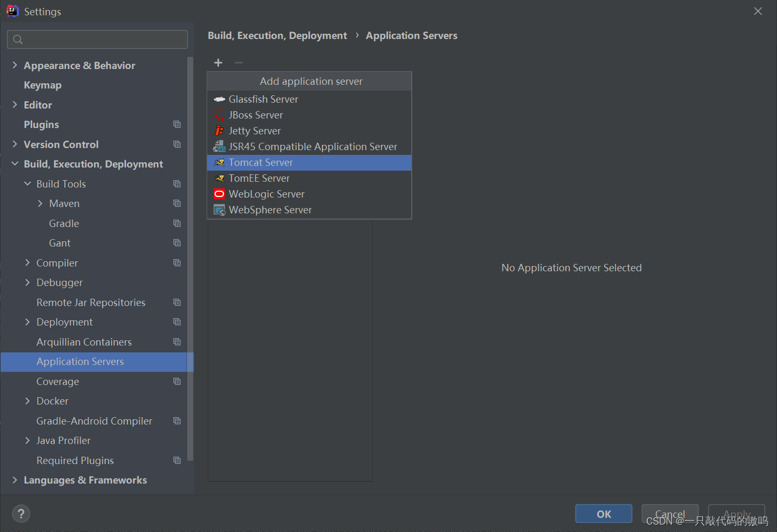Expand the Editor section
Viewport: 777px width, 532px height.
[x=15, y=105]
